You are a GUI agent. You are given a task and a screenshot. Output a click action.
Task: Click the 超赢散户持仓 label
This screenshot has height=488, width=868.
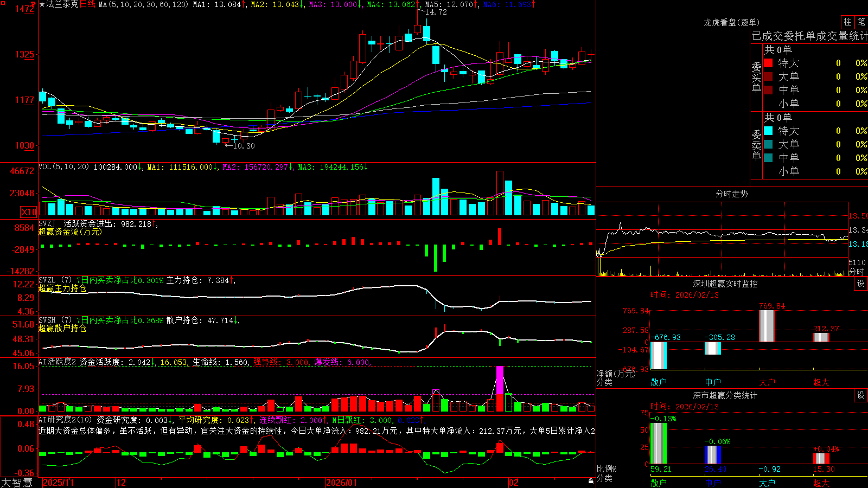[62, 328]
